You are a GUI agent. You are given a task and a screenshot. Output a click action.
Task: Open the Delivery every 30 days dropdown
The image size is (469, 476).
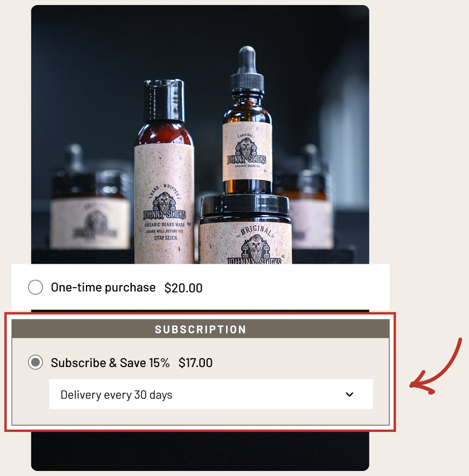211,394
